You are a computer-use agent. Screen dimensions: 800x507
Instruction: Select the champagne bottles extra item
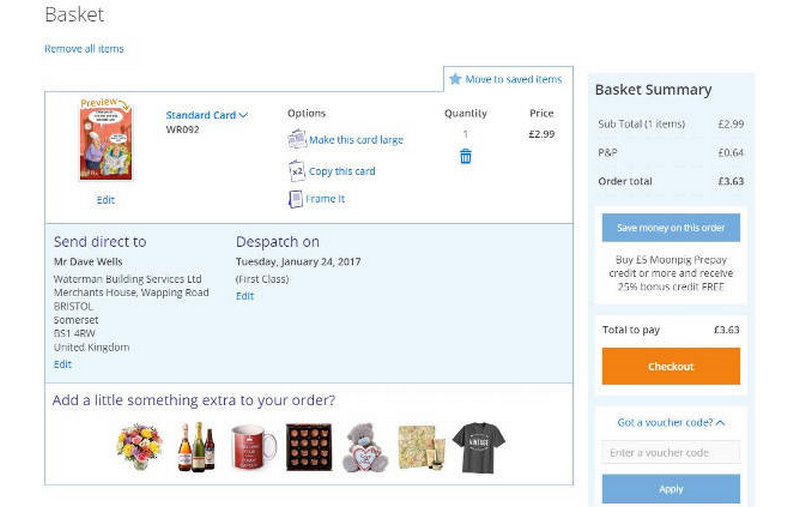pos(196,447)
